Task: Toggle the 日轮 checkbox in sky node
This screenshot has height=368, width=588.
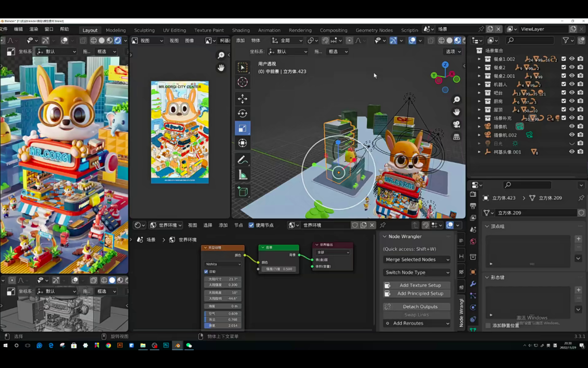Action: click(x=206, y=271)
